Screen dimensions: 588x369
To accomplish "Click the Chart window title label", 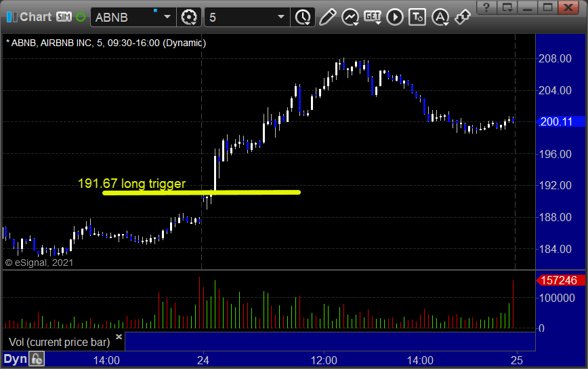I will (x=36, y=17).
